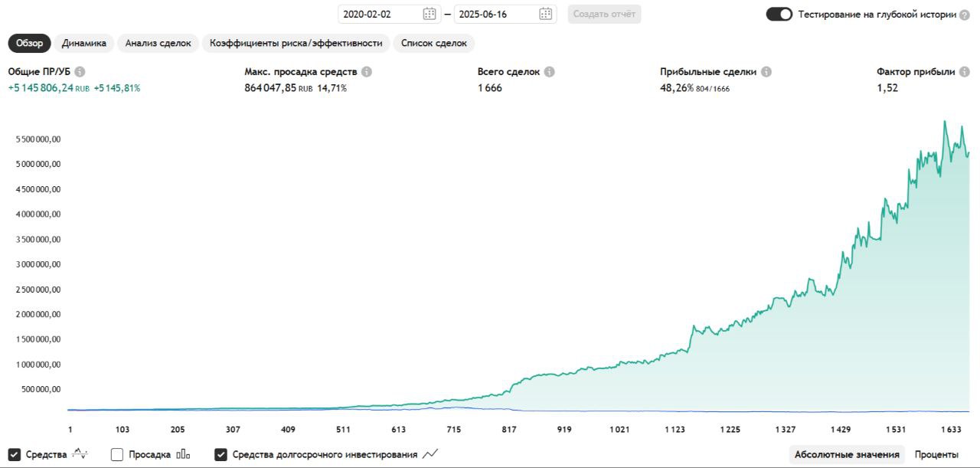Screen dimensions: 980x468
Task: Enable the Просадка checkbox
Action: click(117, 454)
